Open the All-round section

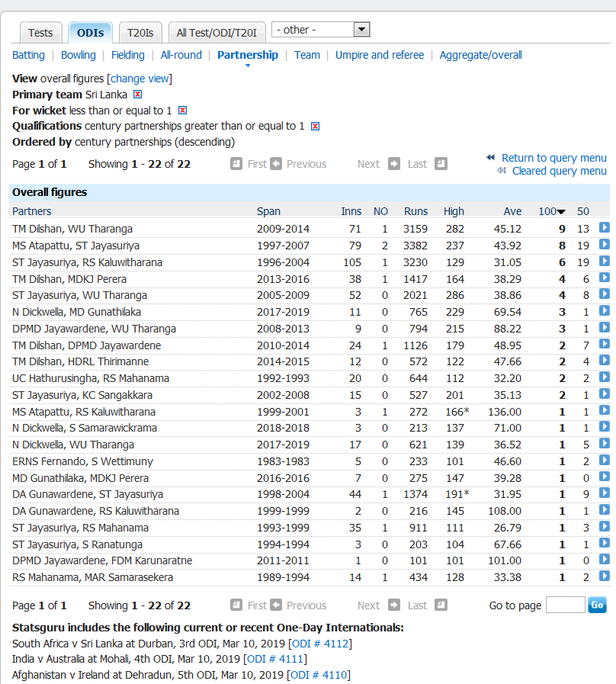181,55
